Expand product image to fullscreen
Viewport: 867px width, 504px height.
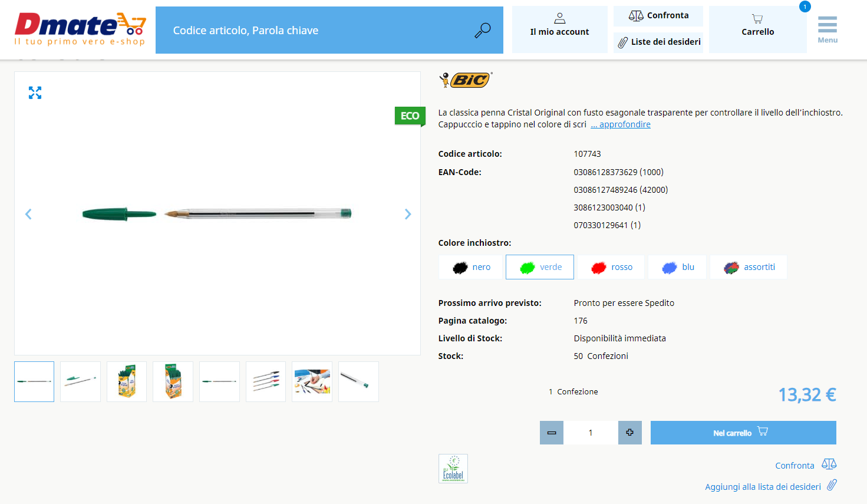(35, 93)
